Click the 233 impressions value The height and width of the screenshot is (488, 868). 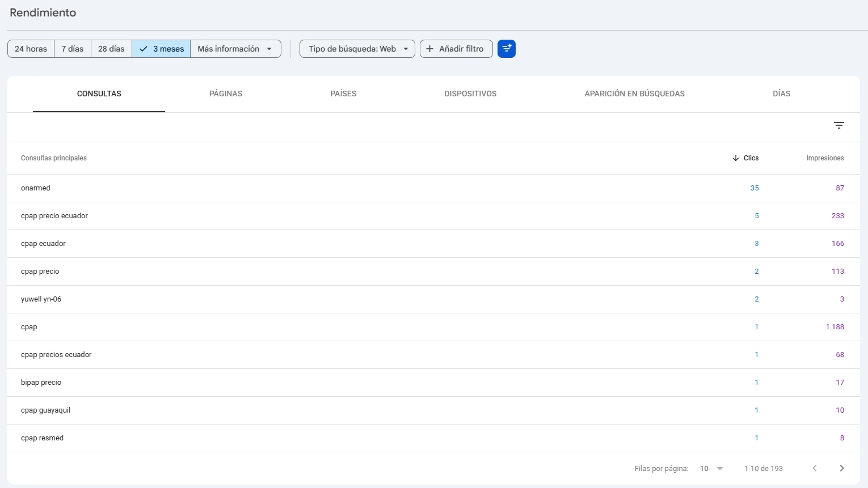(838, 216)
